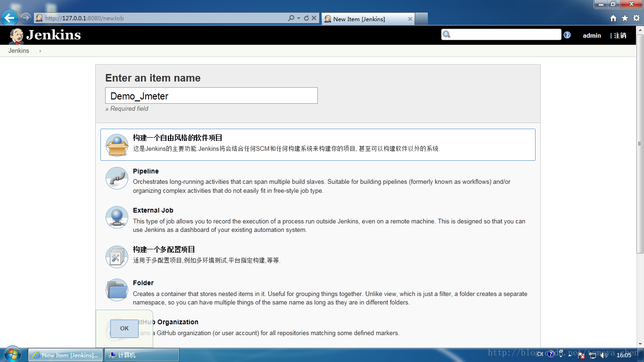Click the browser forward arrow

[25, 18]
